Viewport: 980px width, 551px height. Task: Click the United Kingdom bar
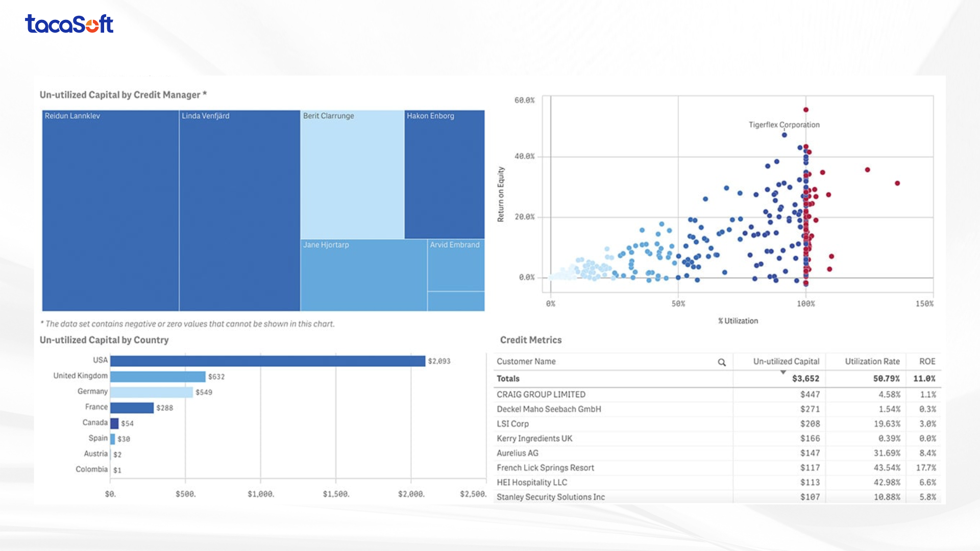158,377
